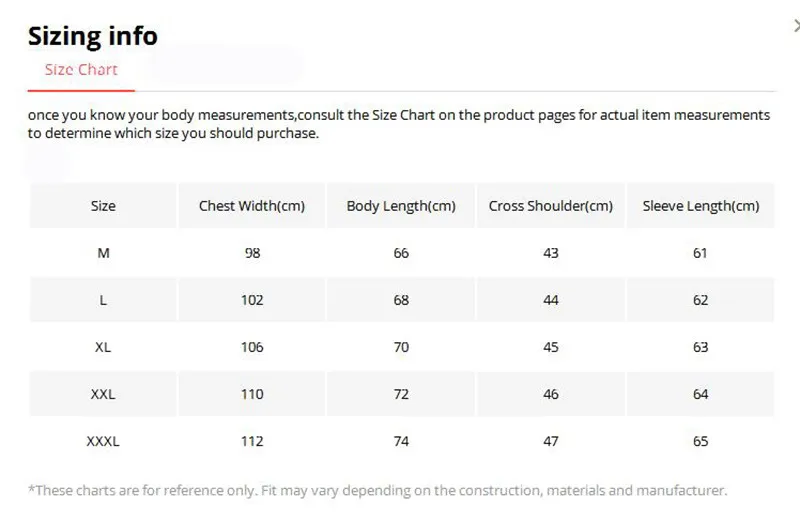Click the body measurements instruction paragraph
The image size is (800, 522).
pos(399,124)
